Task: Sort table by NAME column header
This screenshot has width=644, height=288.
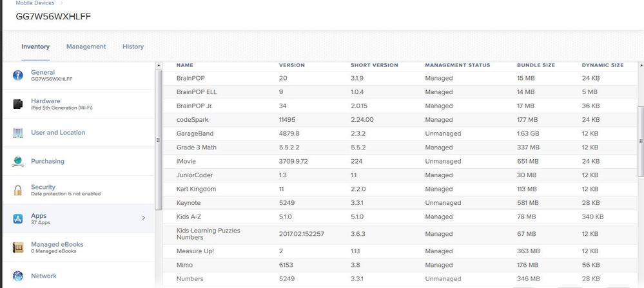Action: pyautogui.click(x=184, y=65)
